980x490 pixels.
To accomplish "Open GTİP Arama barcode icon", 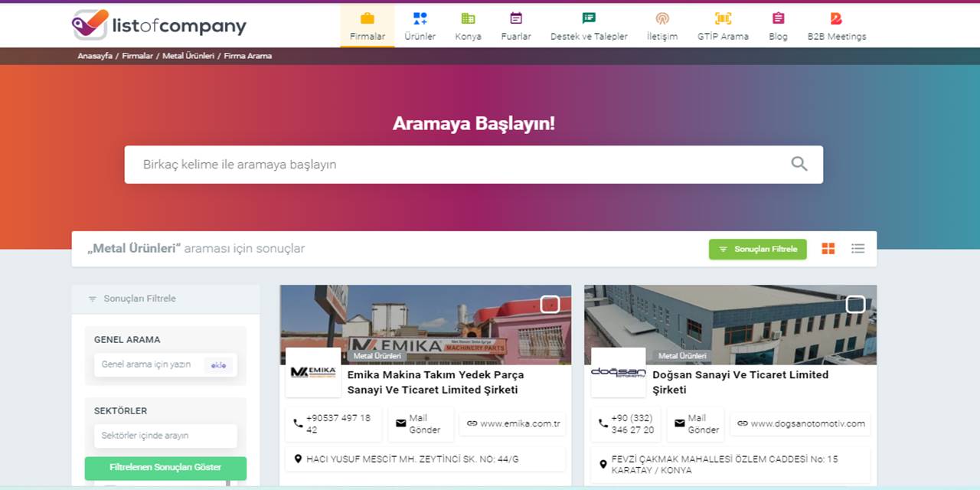I will tap(722, 18).
